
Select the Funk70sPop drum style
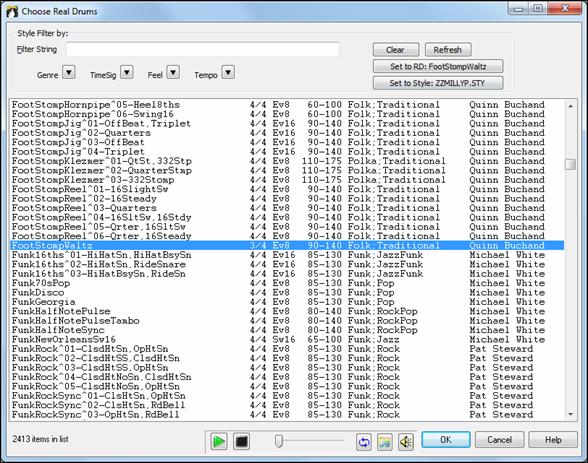(x=286, y=283)
